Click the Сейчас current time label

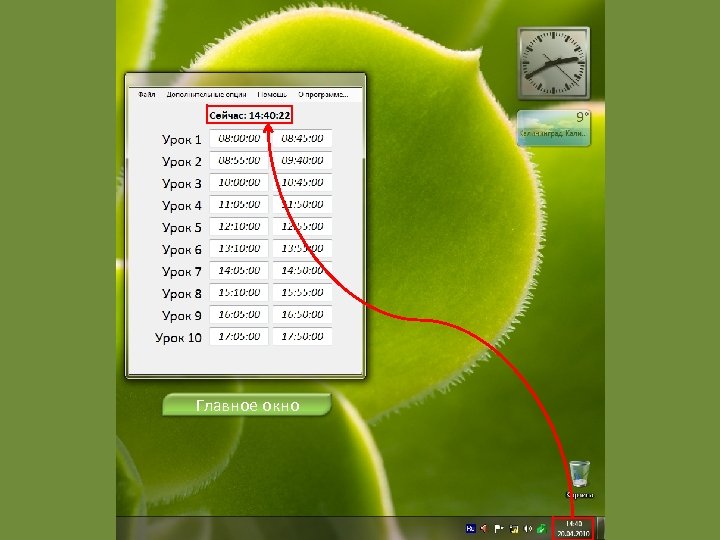click(249, 115)
